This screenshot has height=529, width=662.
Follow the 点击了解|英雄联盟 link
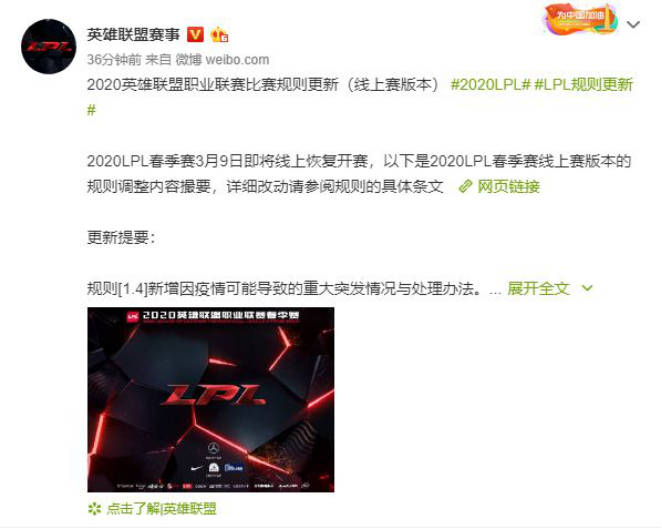pyautogui.click(x=161, y=509)
